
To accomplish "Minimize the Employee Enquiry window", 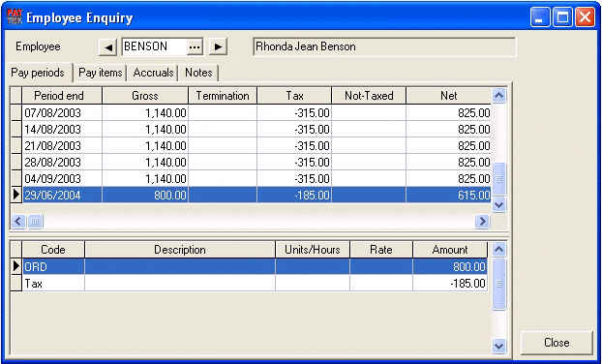I will tap(540, 17).
